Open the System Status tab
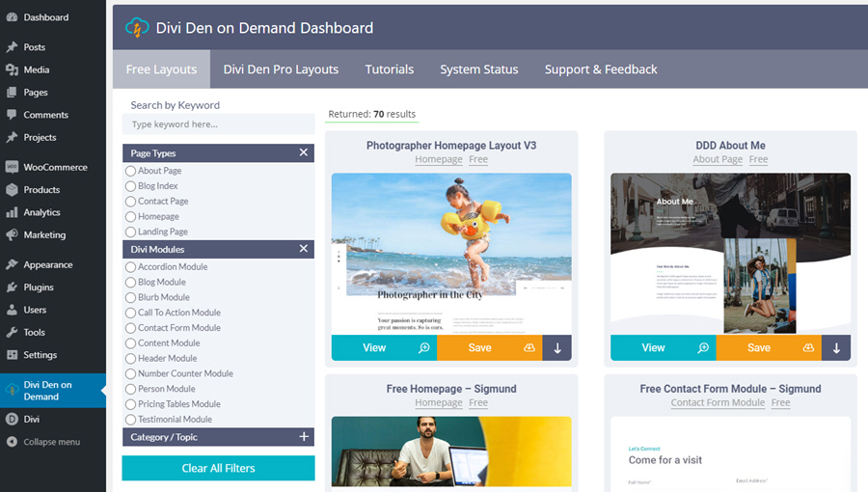This screenshot has height=492, width=868. click(x=478, y=69)
